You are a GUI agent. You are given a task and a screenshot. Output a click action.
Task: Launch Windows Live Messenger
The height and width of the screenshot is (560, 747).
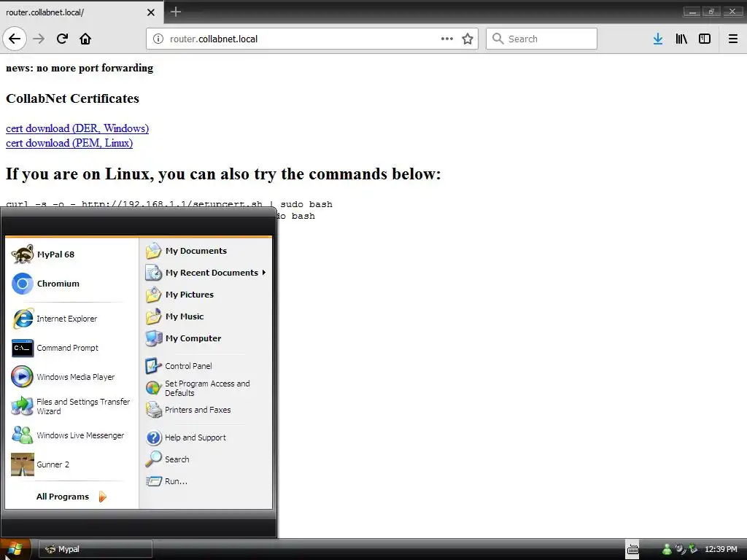[x=71, y=435]
